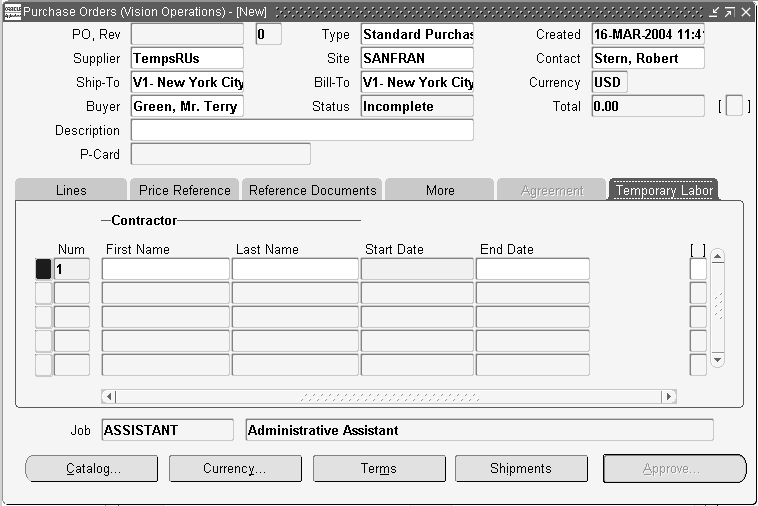
Task: Click the P-Card field
Action: pos(220,154)
